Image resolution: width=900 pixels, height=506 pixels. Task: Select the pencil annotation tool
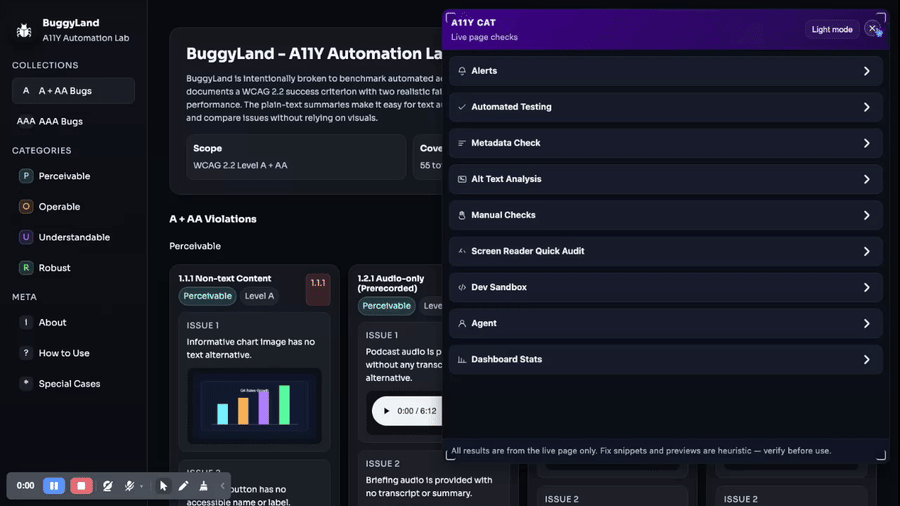click(183, 486)
